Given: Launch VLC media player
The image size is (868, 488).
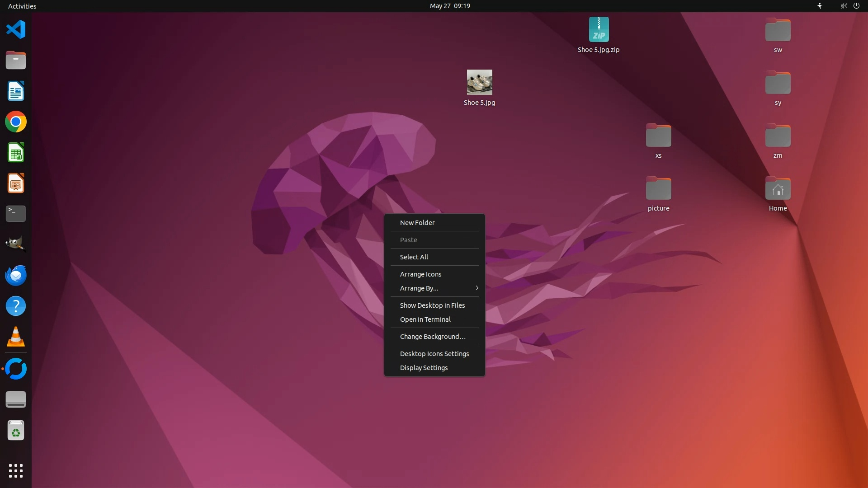Looking at the screenshot, I should [16, 337].
